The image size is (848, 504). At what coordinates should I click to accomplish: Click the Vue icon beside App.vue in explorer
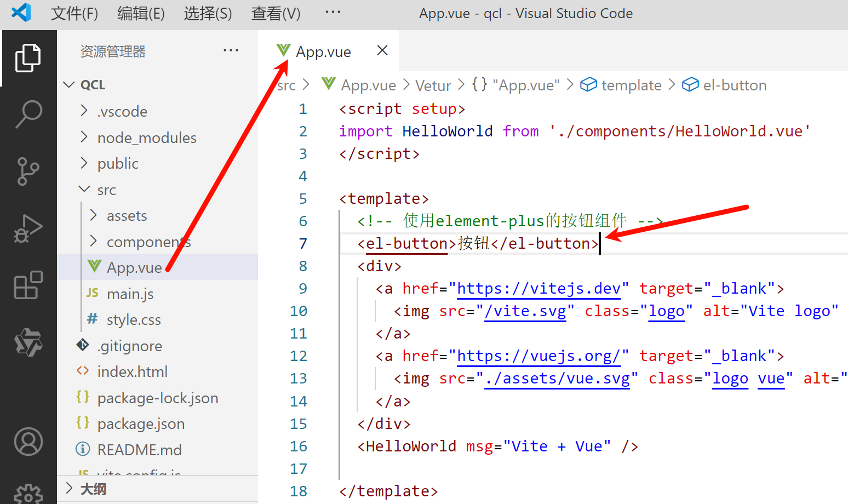click(x=94, y=266)
